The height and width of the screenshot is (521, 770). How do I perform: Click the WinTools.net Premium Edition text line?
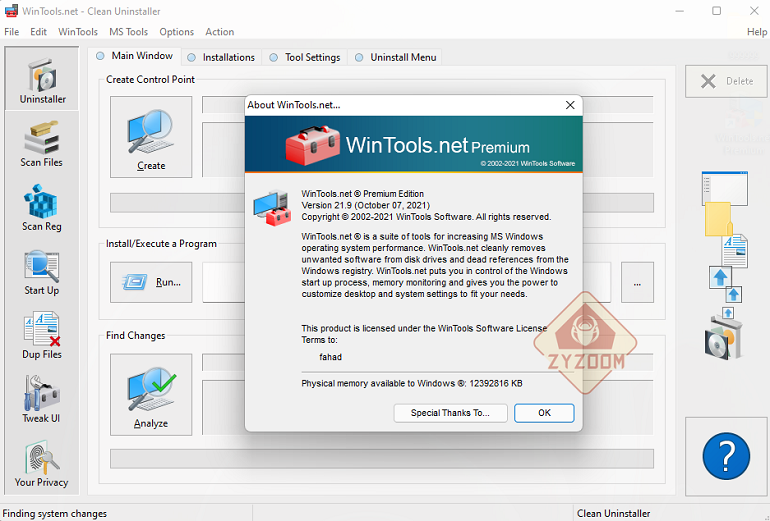coord(362,194)
